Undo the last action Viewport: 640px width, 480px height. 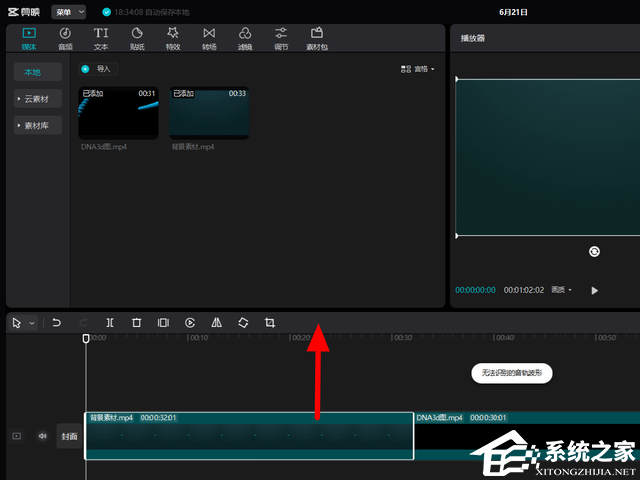coord(56,323)
